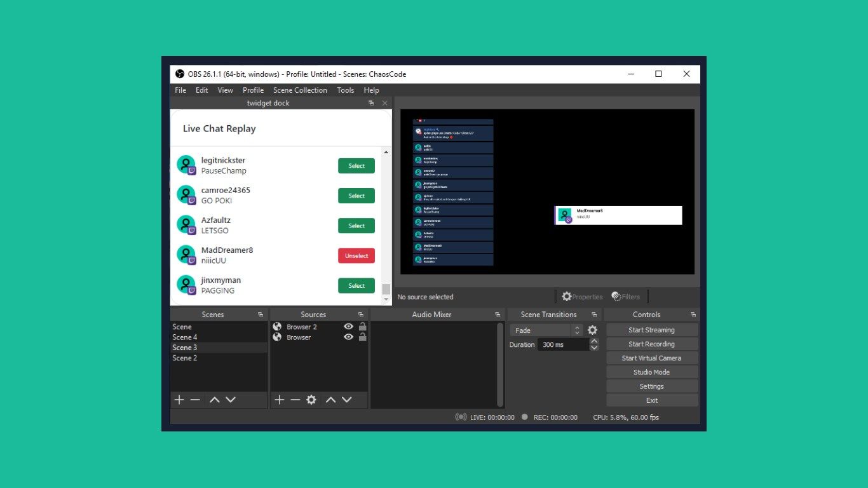Click the Exit button
Image resolution: width=868 pixels, height=488 pixels.
(x=652, y=400)
